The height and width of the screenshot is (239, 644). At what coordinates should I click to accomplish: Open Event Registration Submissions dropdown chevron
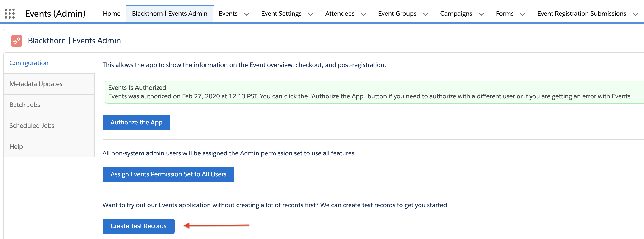pos(635,14)
